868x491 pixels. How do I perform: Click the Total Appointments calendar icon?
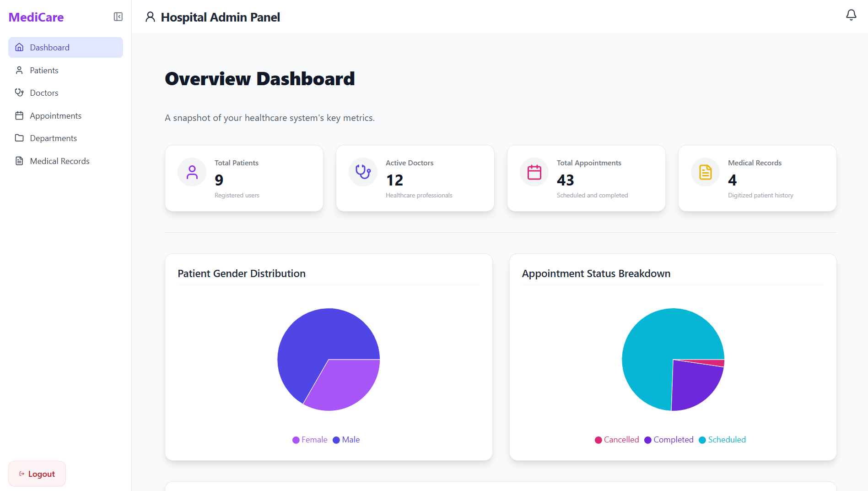(534, 172)
